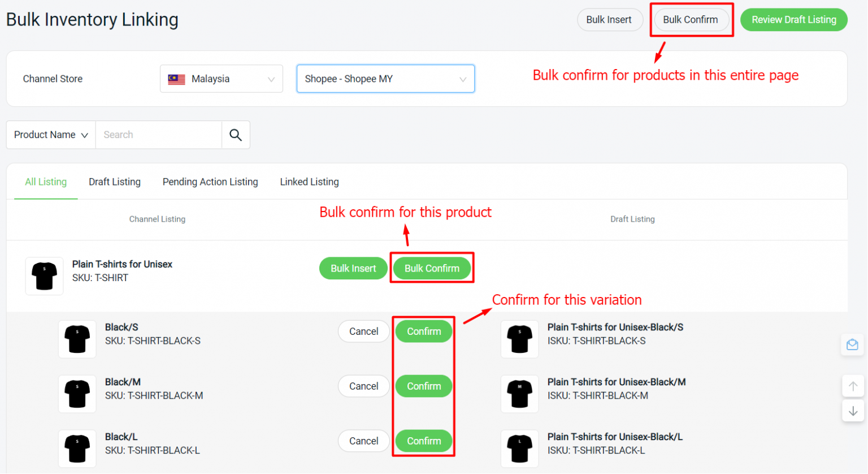Expand the Product Name search filter dropdown
Viewport: 868px width, 474px height.
[50, 135]
